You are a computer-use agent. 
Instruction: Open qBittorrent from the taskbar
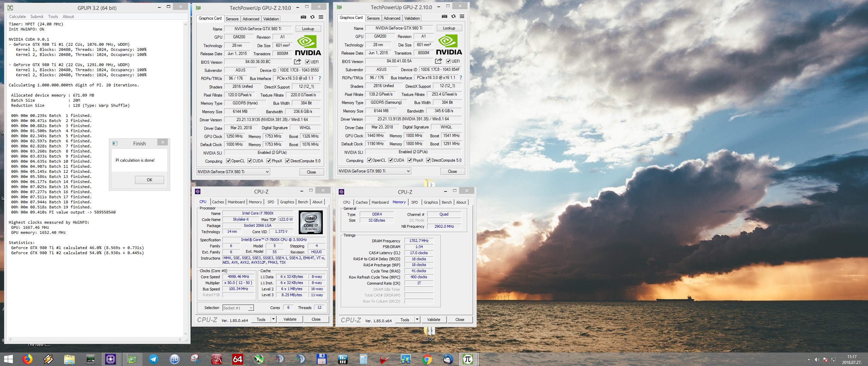click(x=174, y=359)
